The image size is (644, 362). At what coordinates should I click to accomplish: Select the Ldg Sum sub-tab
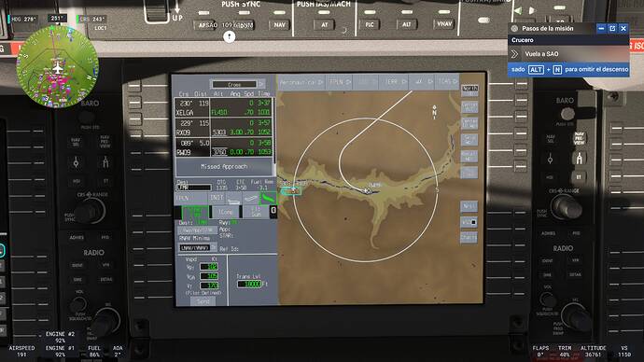256,212
